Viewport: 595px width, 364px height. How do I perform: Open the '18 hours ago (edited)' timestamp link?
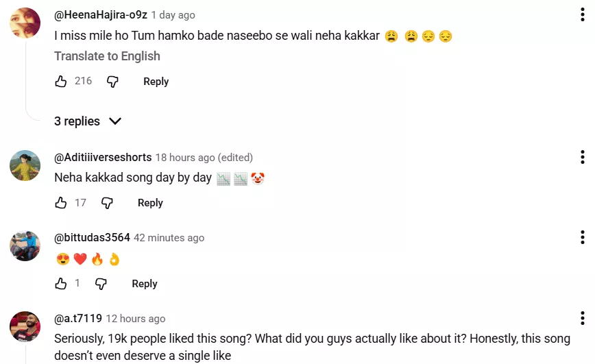204,158
